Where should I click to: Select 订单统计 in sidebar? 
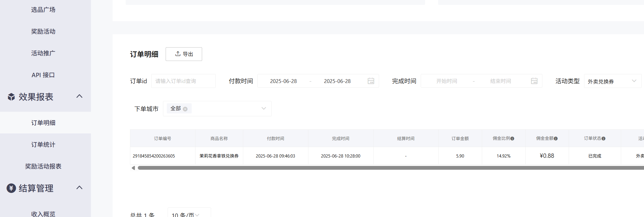tap(43, 144)
